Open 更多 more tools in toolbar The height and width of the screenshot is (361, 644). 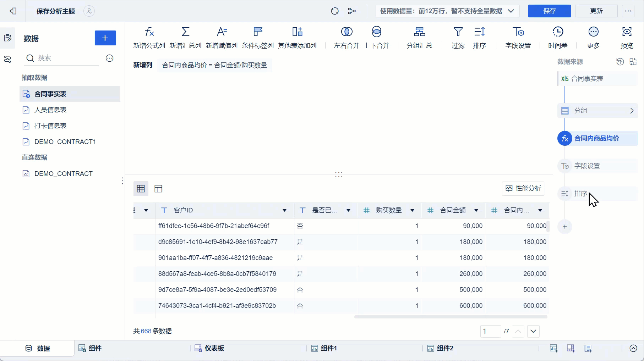tap(593, 38)
